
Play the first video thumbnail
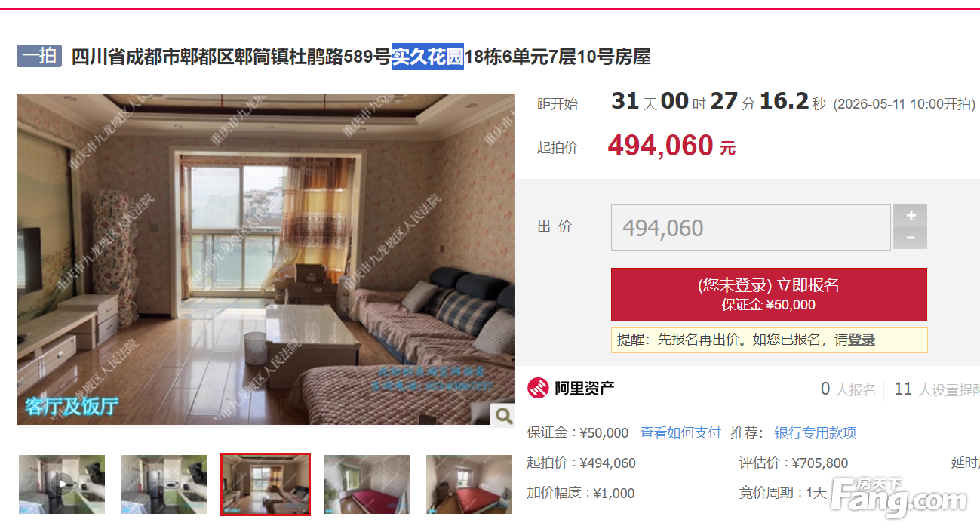point(62,484)
